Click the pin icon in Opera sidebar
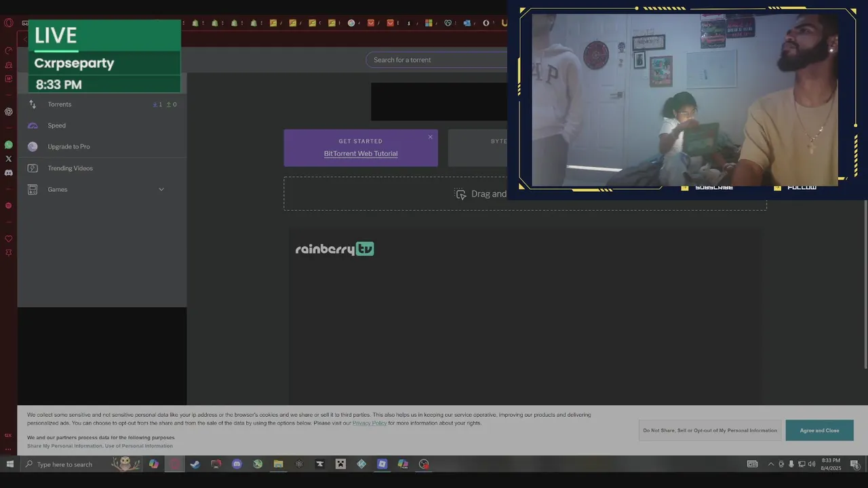Screen dimensions: 868x488 (8, 253)
